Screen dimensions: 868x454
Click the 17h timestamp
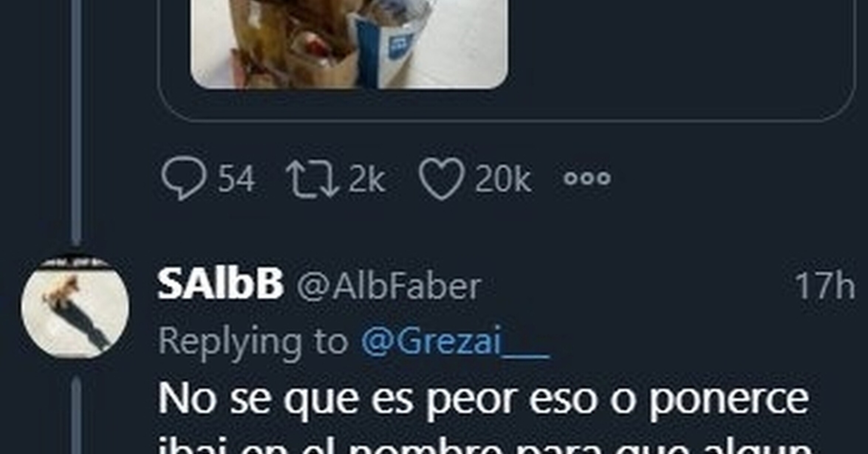pos(825,286)
